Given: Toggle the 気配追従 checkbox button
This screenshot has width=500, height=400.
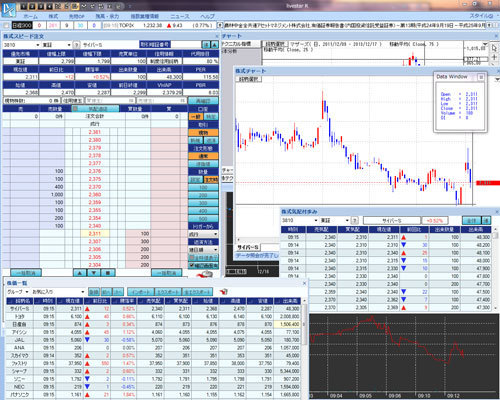Looking at the screenshot, I should [x=95, y=108].
